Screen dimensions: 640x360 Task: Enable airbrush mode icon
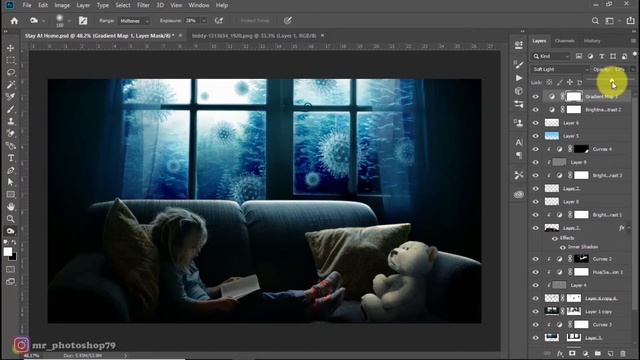coord(219,20)
